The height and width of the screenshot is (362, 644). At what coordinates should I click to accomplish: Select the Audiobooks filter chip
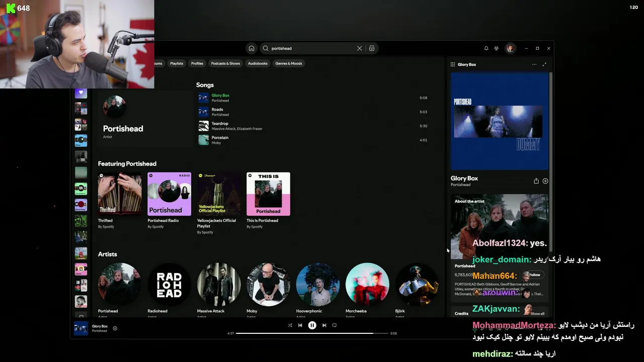tap(258, 63)
